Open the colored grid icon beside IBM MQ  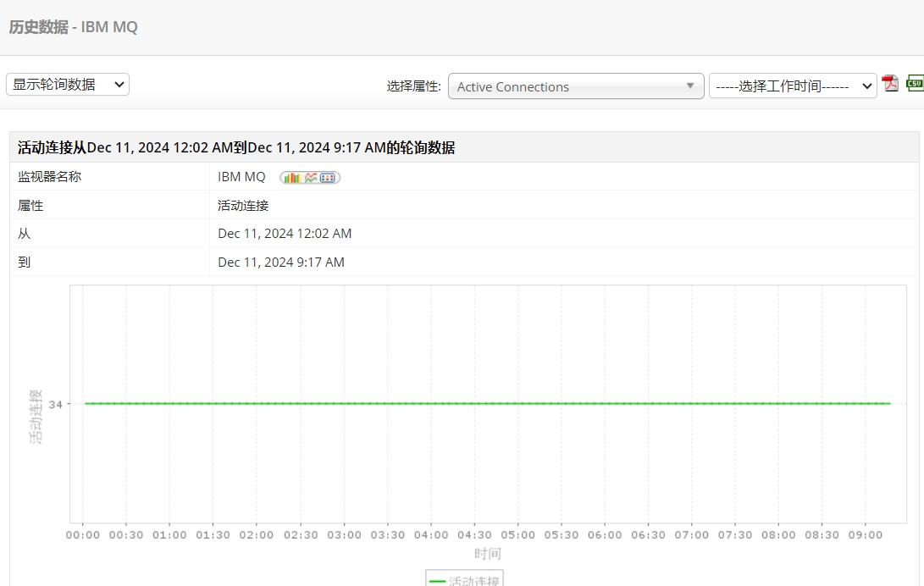coord(328,177)
